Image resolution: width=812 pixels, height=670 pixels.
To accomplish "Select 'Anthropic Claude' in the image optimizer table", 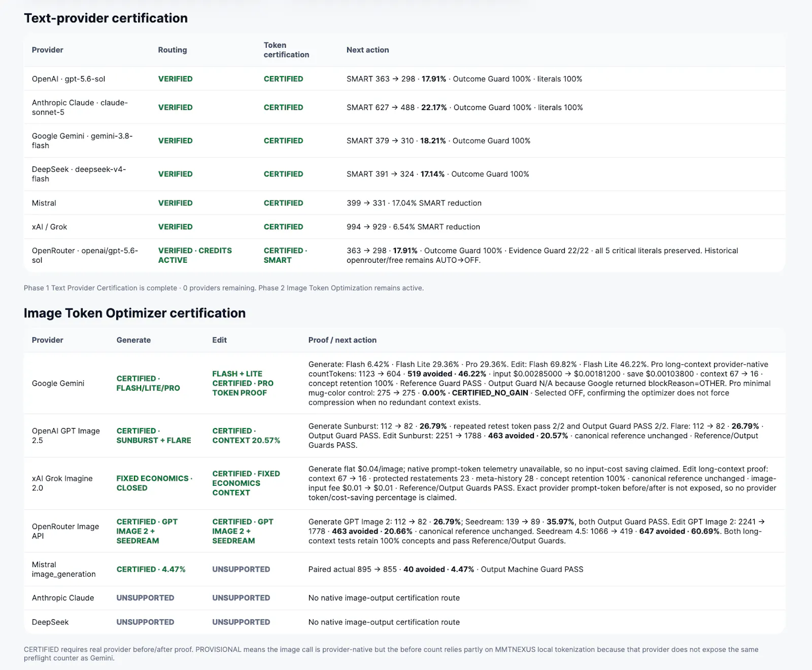I will [x=63, y=598].
